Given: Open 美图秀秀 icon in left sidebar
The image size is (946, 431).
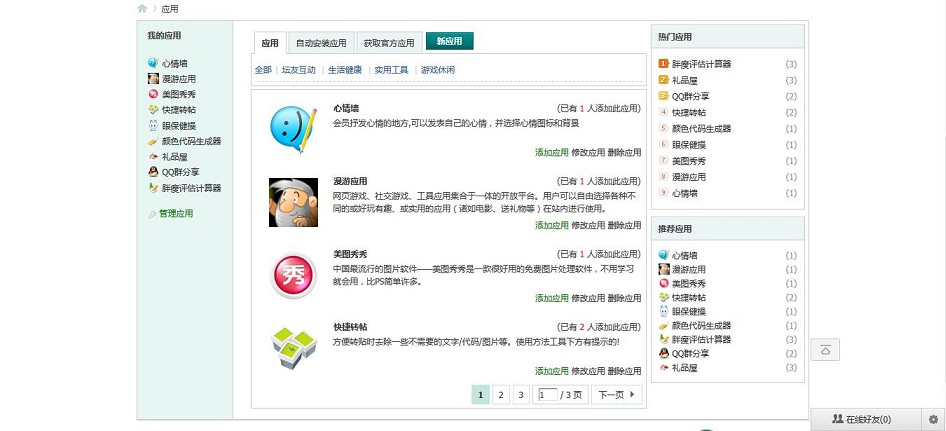Looking at the screenshot, I should click(153, 94).
